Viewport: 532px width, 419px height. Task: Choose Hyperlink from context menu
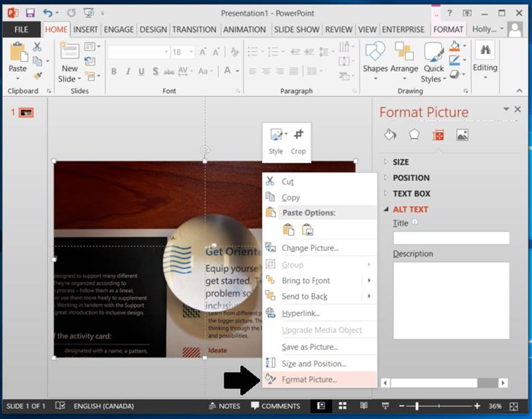tap(320, 313)
